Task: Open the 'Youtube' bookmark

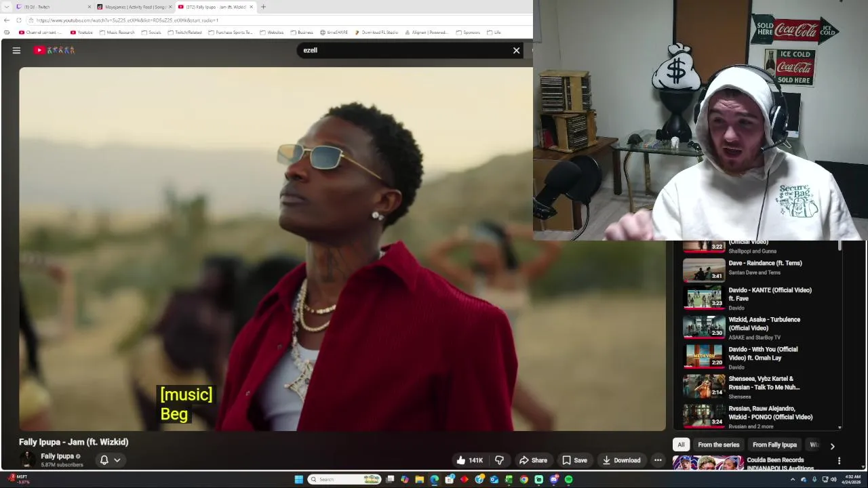Action: [x=81, y=33]
